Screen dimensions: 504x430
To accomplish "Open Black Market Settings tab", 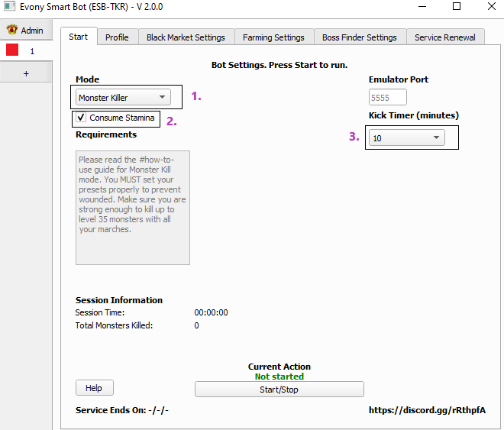I will click(186, 37).
